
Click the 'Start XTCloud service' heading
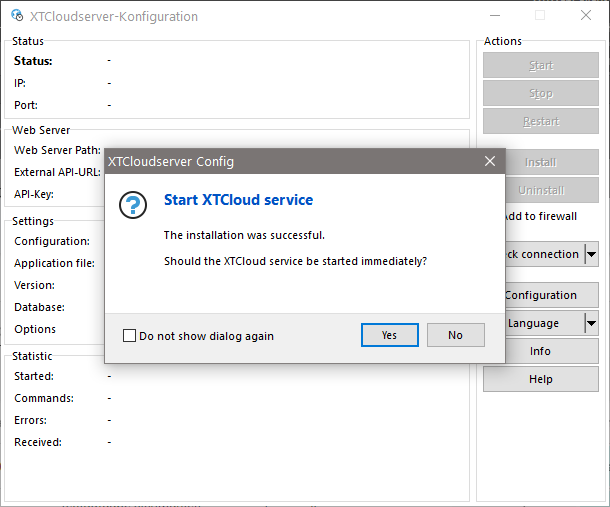[238, 200]
